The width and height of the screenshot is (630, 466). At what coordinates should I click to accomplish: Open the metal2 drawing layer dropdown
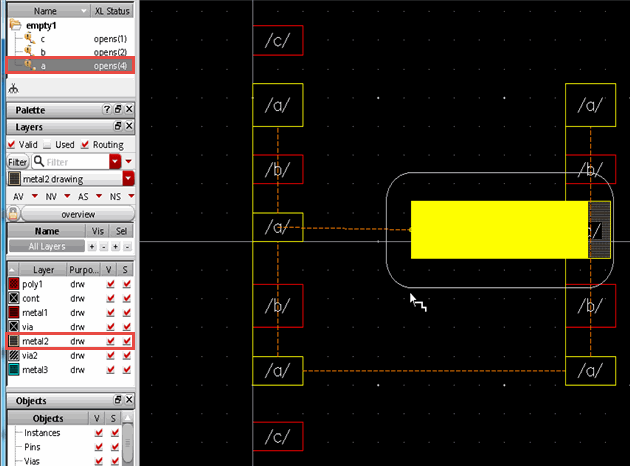pyautogui.click(x=129, y=178)
